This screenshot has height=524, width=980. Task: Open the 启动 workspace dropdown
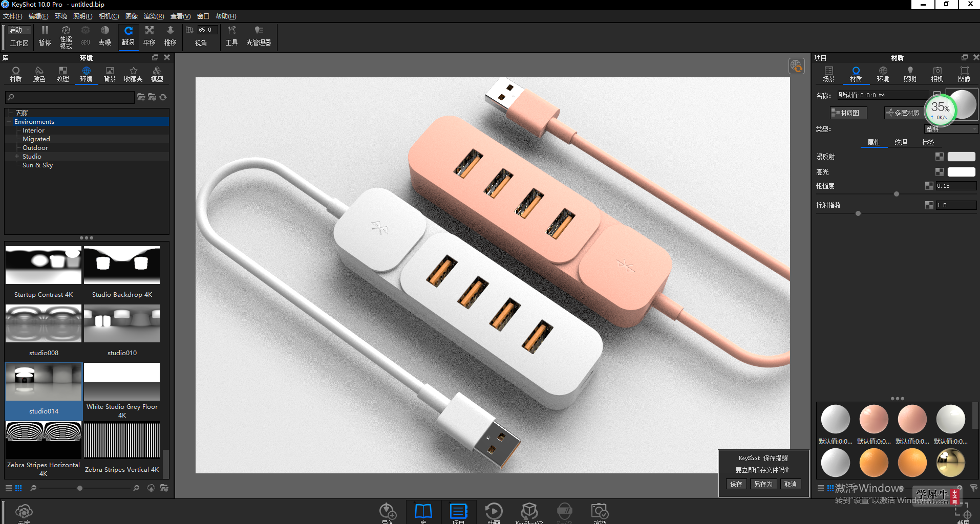(20, 30)
